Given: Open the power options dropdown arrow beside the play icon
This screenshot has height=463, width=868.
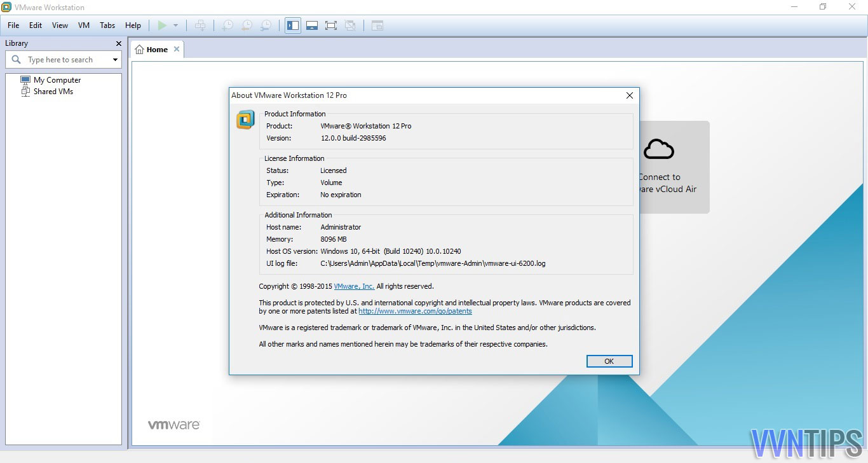Looking at the screenshot, I should click(176, 25).
